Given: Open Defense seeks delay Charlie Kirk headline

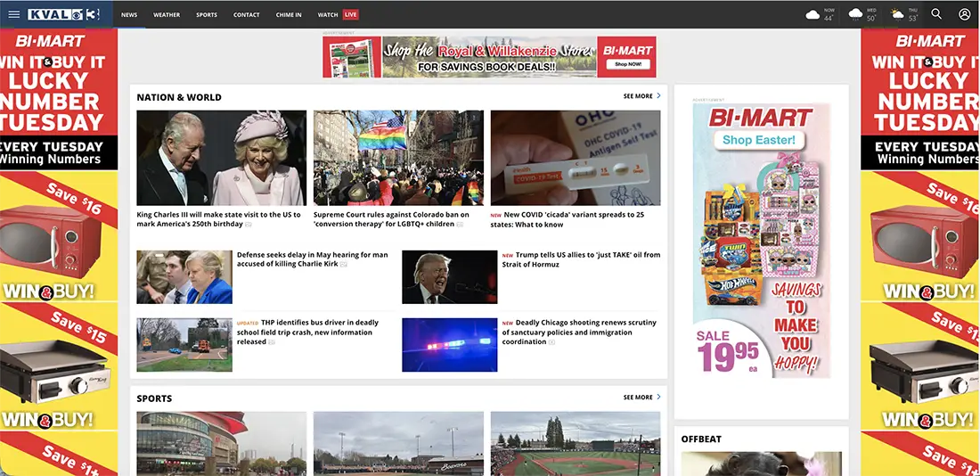Looking at the screenshot, I should (313, 259).
